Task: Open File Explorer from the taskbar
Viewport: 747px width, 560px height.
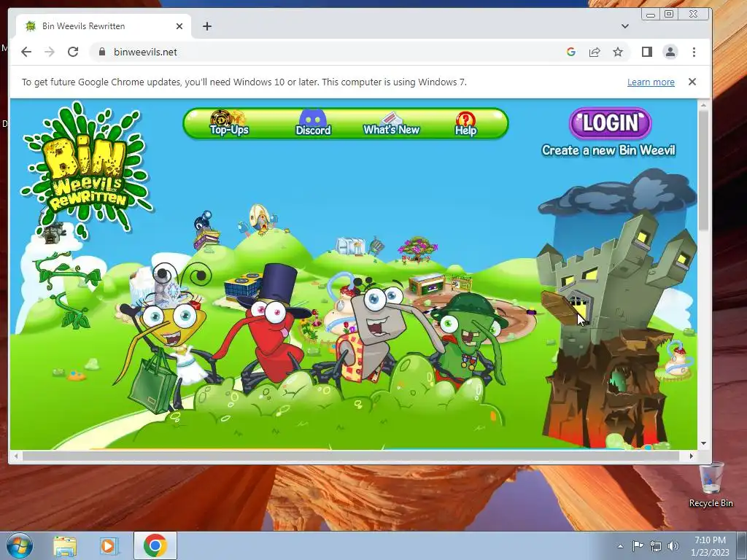Action: pos(65,546)
